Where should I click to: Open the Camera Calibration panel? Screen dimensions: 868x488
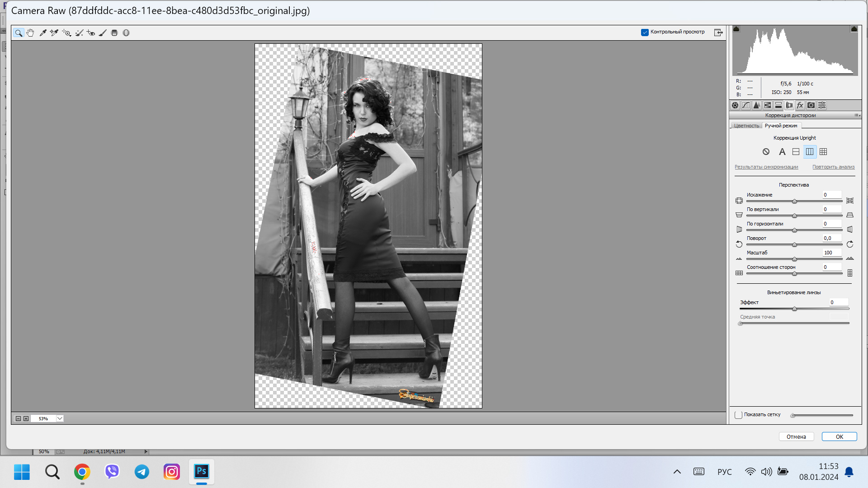pos(811,105)
